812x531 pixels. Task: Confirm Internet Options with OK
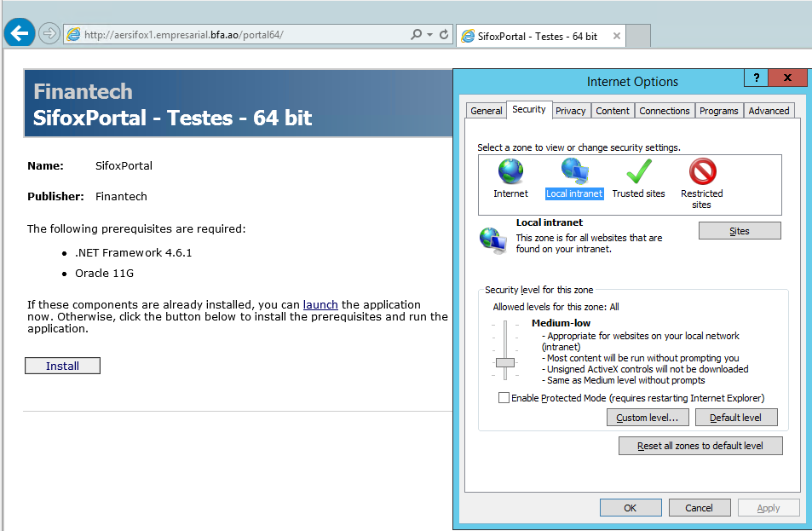(x=631, y=508)
